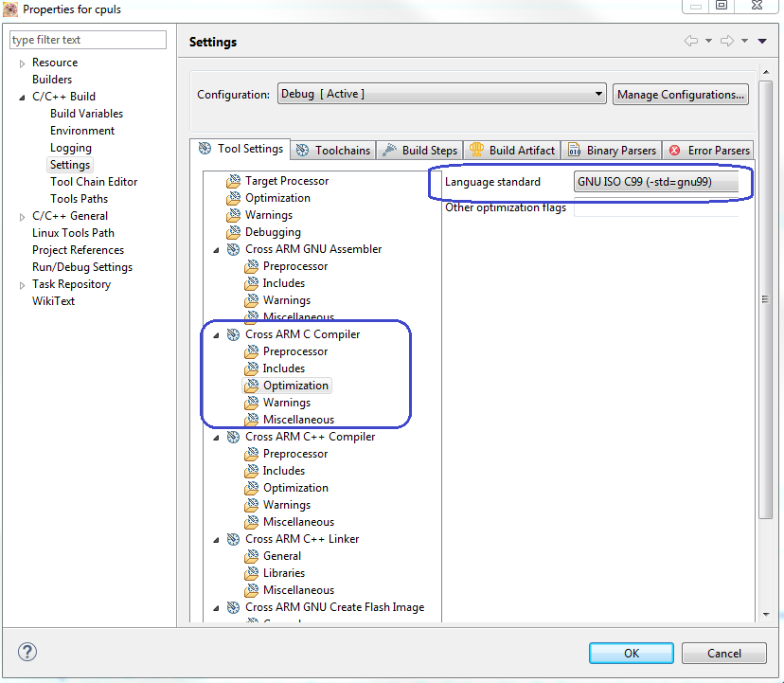Select Environment in the tree
Screen dimensions: 784x683
(82, 131)
